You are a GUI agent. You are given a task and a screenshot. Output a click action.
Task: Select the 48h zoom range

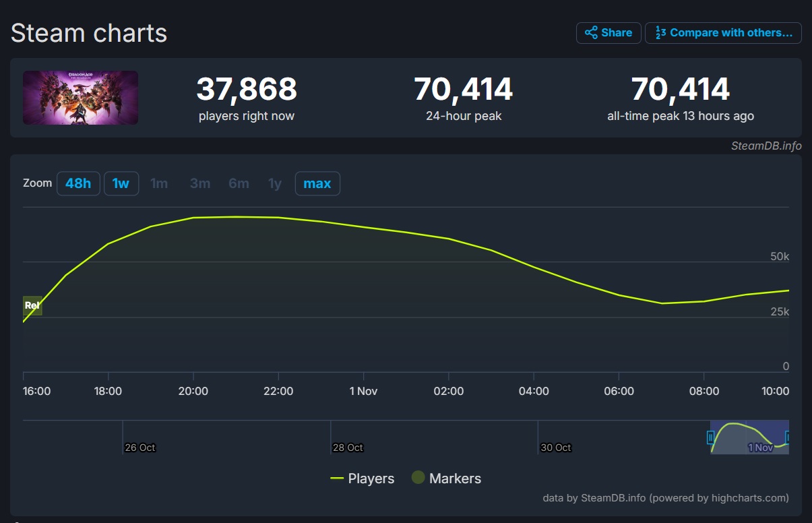[78, 183]
